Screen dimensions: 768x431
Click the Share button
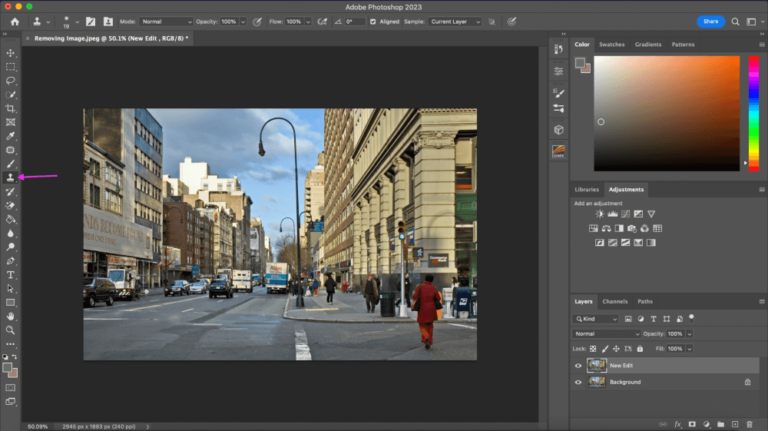point(711,21)
